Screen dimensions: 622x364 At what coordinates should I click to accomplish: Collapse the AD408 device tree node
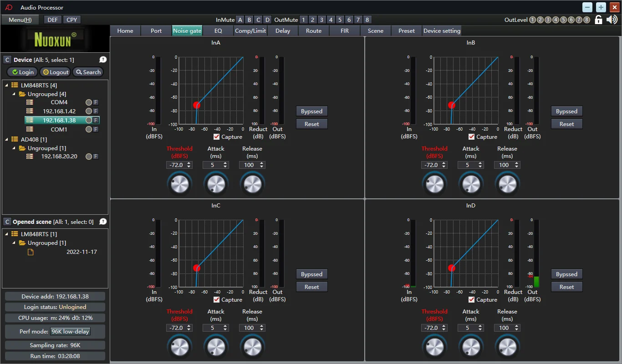pyautogui.click(x=7, y=140)
